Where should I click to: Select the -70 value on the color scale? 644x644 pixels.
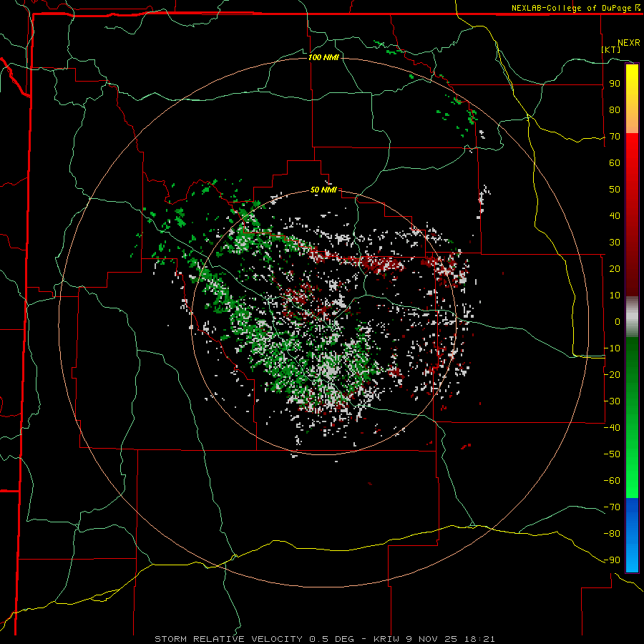612,507
